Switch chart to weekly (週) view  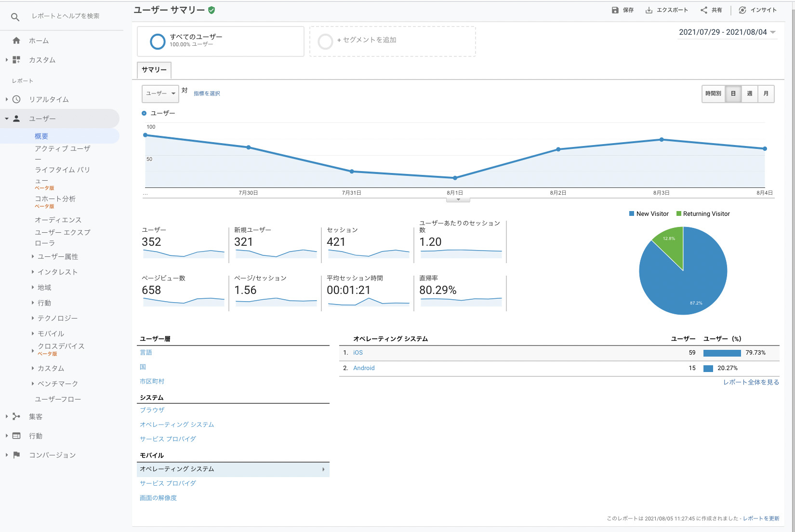[749, 93]
